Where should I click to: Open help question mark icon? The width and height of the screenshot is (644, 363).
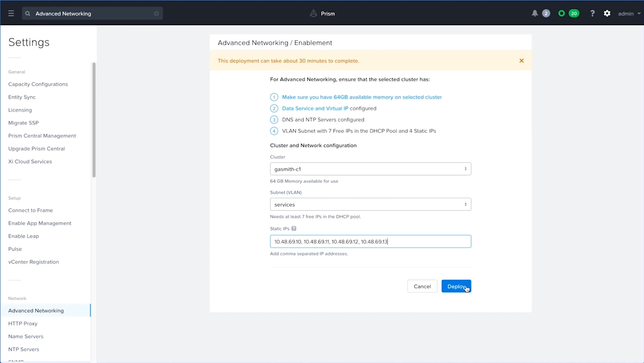point(593,14)
